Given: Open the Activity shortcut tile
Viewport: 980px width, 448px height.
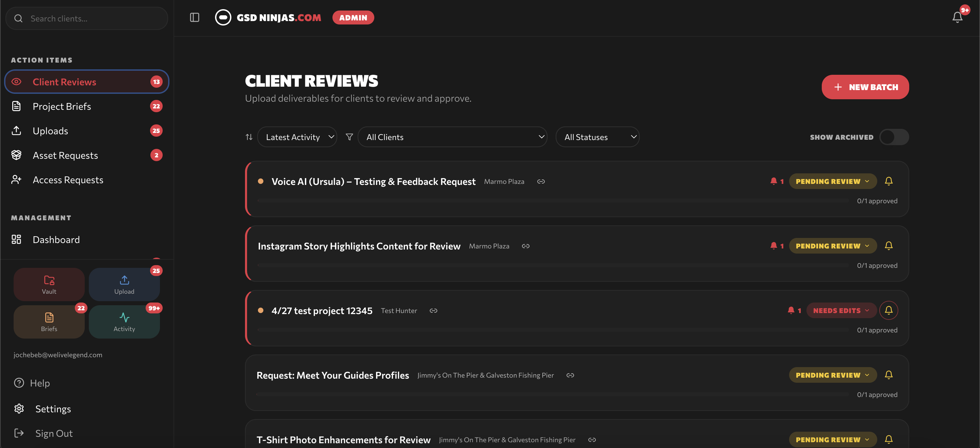Looking at the screenshot, I should click(x=125, y=322).
